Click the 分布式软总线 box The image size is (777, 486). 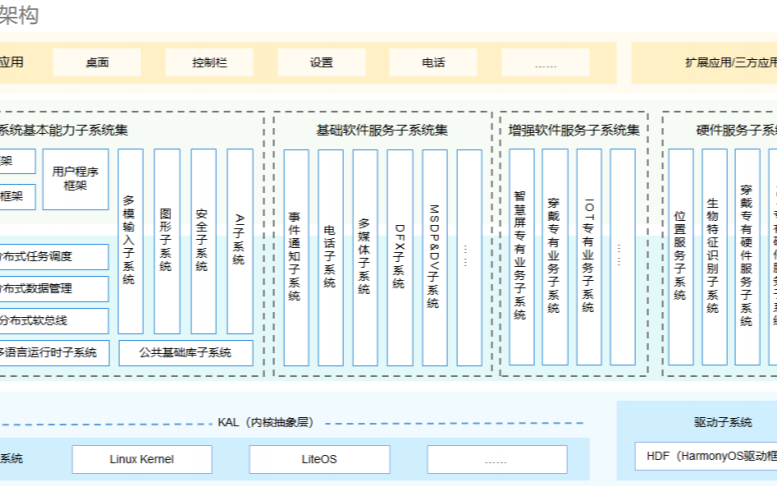point(54,321)
